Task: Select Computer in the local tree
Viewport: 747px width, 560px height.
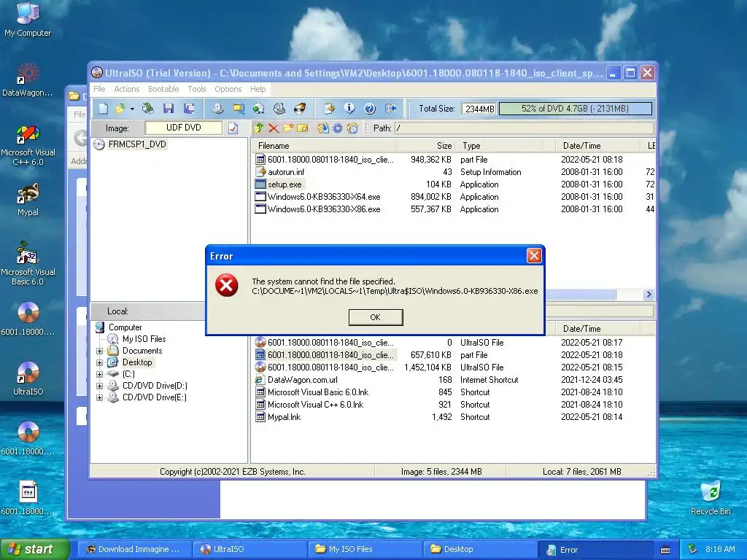Action: click(x=125, y=327)
